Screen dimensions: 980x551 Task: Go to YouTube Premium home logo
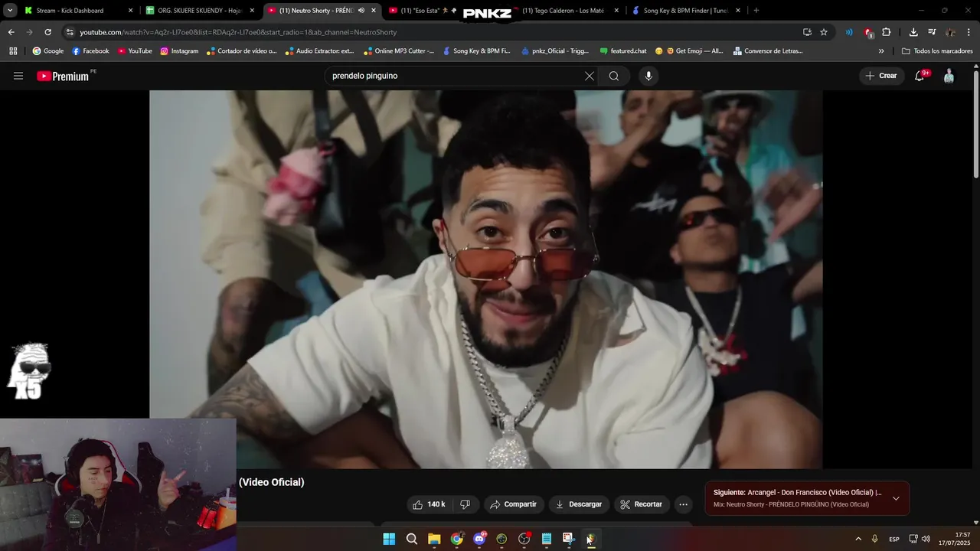63,76
